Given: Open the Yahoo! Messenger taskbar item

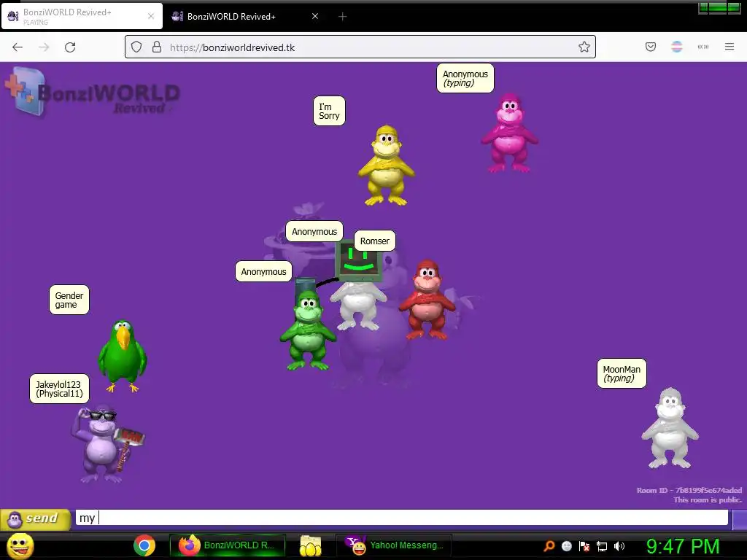Looking at the screenshot, I should coord(393,545).
